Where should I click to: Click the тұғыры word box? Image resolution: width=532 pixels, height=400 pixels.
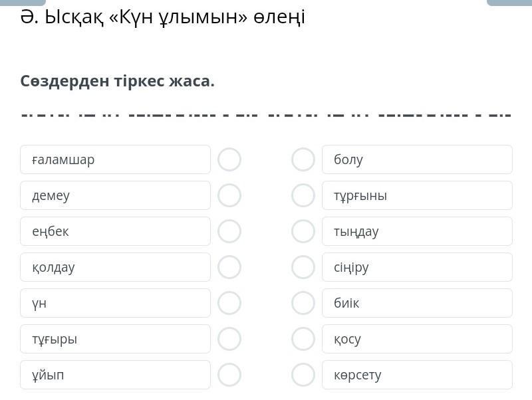pyautogui.click(x=115, y=339)
